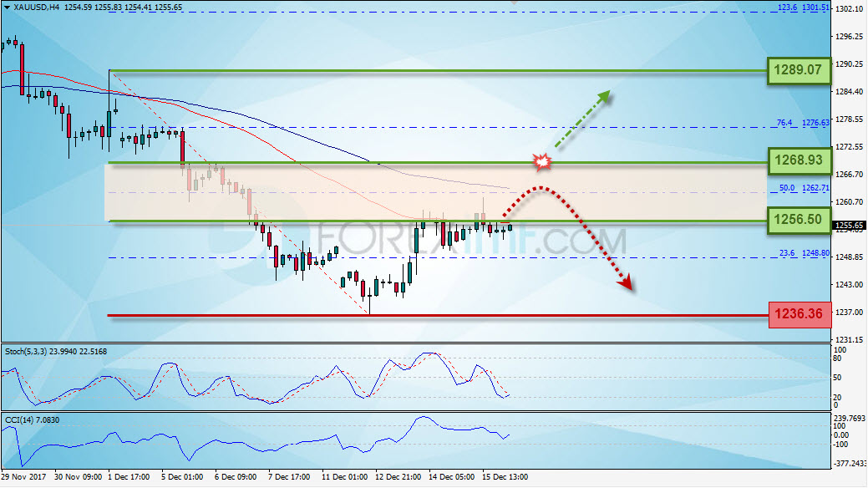Click the 1248.85 price scale value
Viewport: 868px width, 488px height.
coord(849,257)
